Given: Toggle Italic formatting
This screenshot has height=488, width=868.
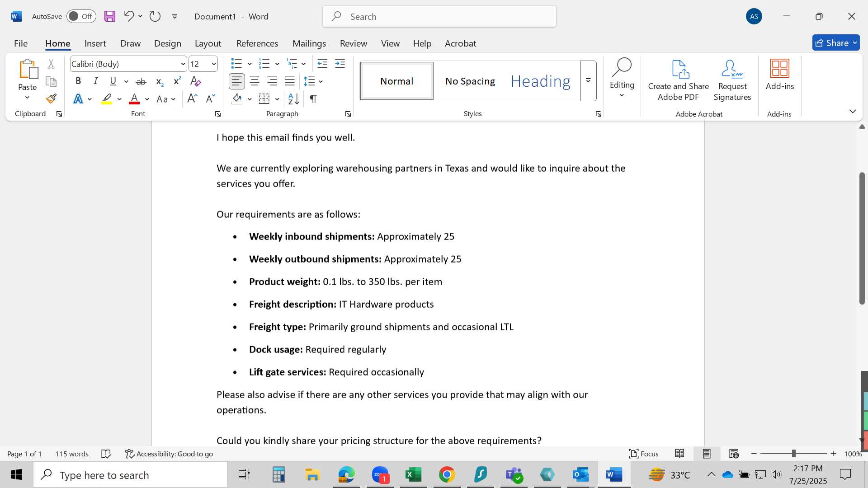Looking at the screenshot, I should point(96,81).
